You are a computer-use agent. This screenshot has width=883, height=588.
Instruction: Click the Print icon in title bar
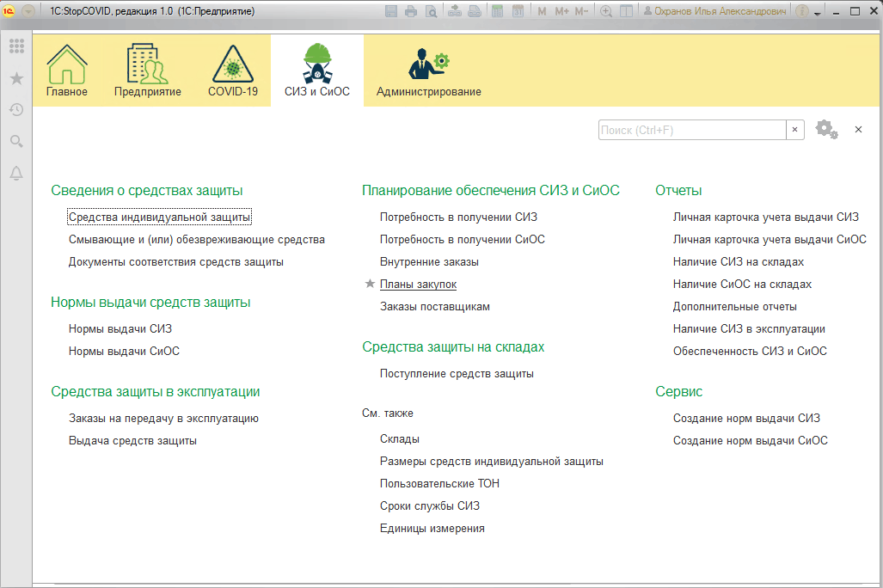(411, 11)
